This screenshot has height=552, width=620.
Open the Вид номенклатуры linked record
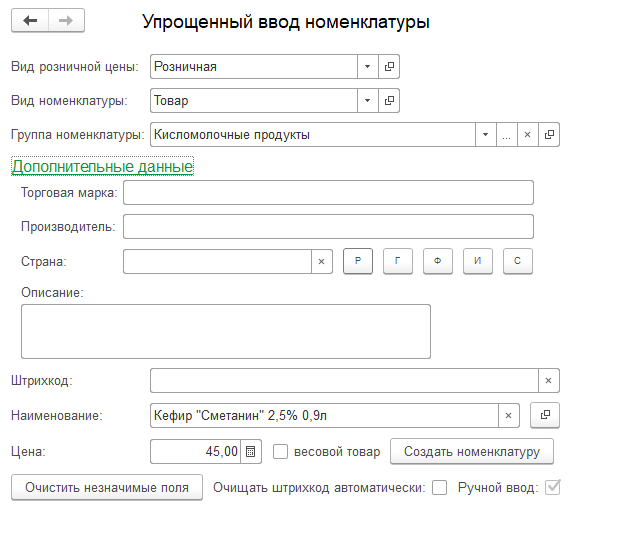pyautogui.click(x=389, y=101)
